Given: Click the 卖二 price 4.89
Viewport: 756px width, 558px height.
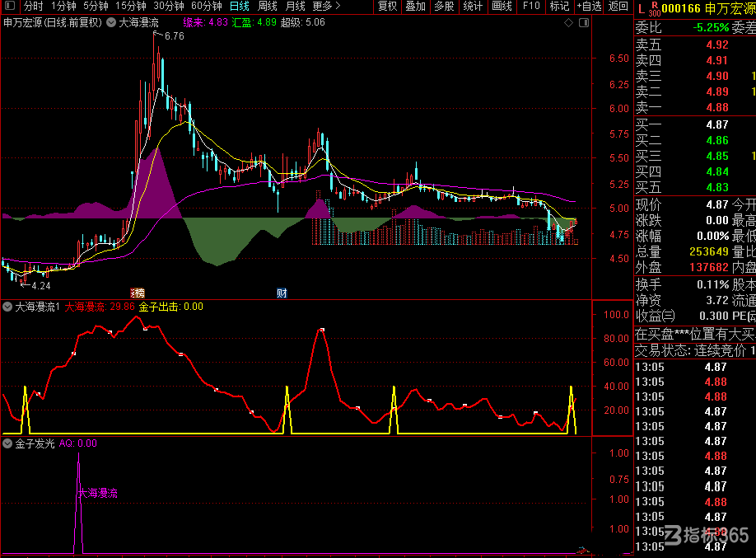Looking at the screenshot, I should 717,91.
